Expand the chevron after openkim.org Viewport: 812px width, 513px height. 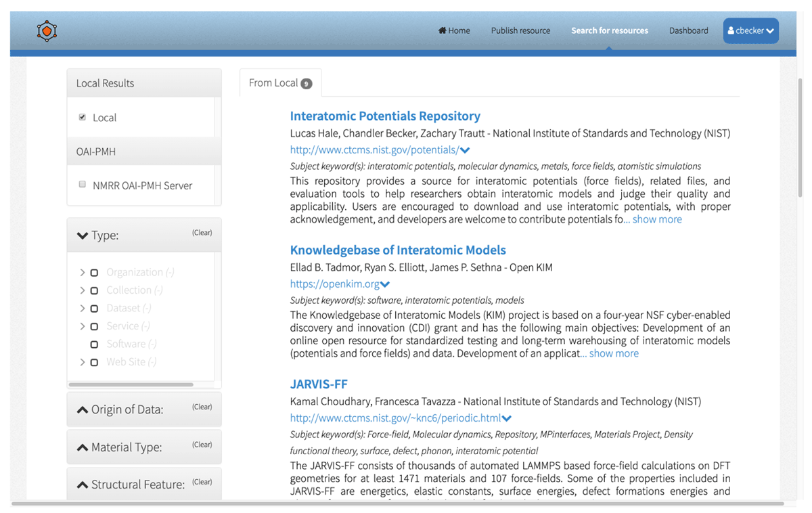point(385,284)
